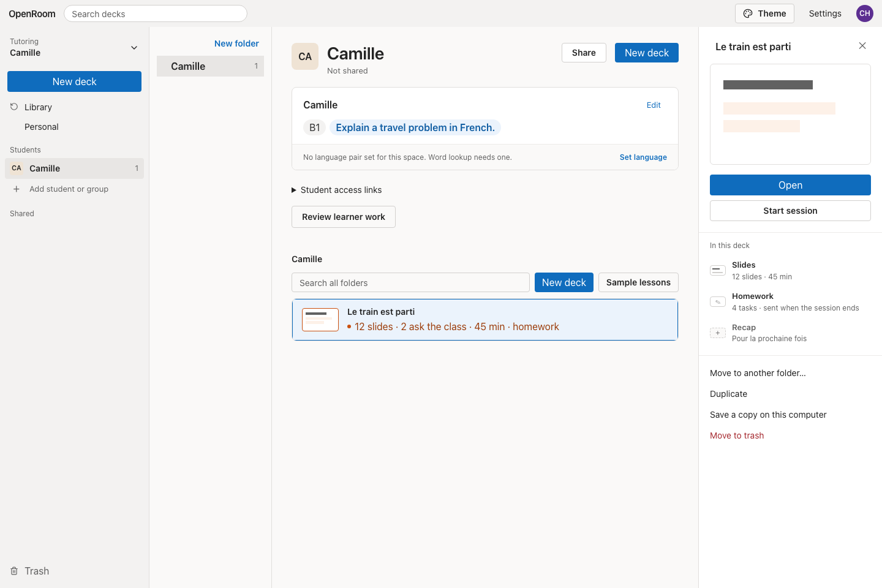The width and height of the screenshot is (882, 588).
Task: Click New deck next to Sample lessons
Action: [564, 282]
